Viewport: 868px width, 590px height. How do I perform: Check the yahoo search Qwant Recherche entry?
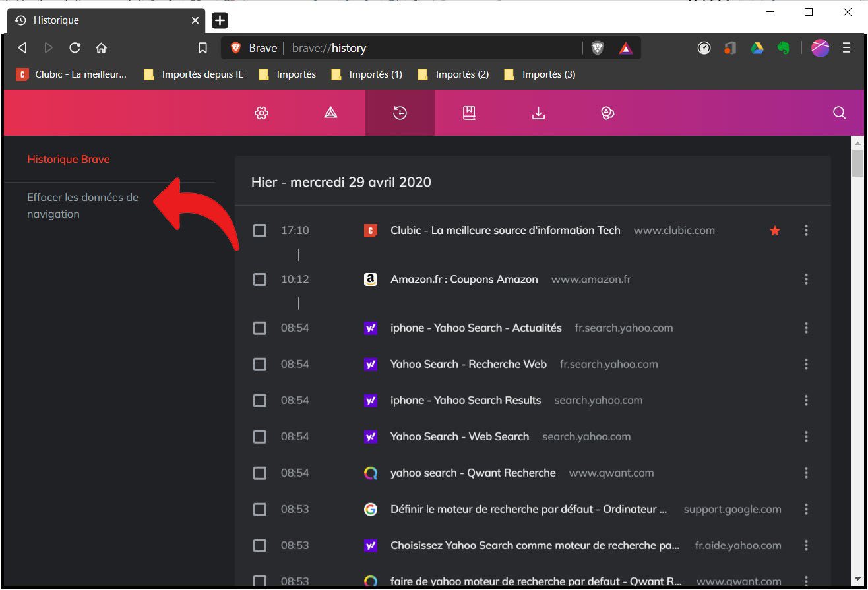[x=260, y=473]
